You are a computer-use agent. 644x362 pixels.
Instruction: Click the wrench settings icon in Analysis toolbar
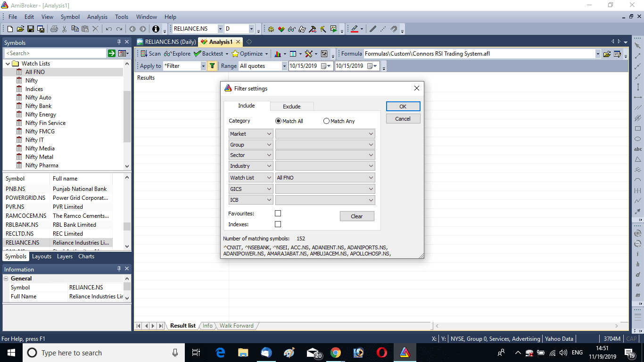[x=308, y=54]
